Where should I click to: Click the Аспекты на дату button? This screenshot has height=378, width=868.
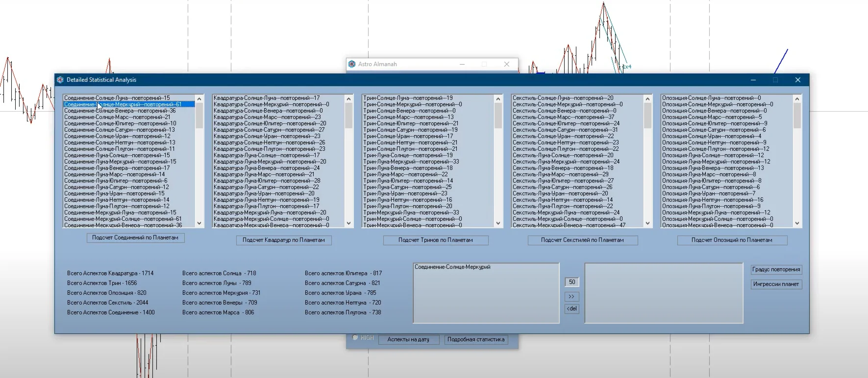[x=408, y=339]
